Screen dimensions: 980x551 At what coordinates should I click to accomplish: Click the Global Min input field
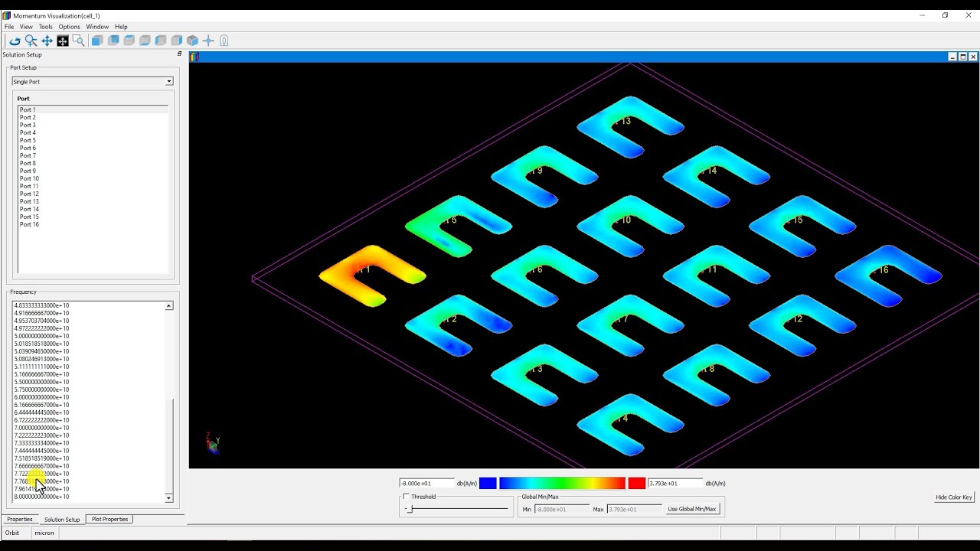point(561,509)
